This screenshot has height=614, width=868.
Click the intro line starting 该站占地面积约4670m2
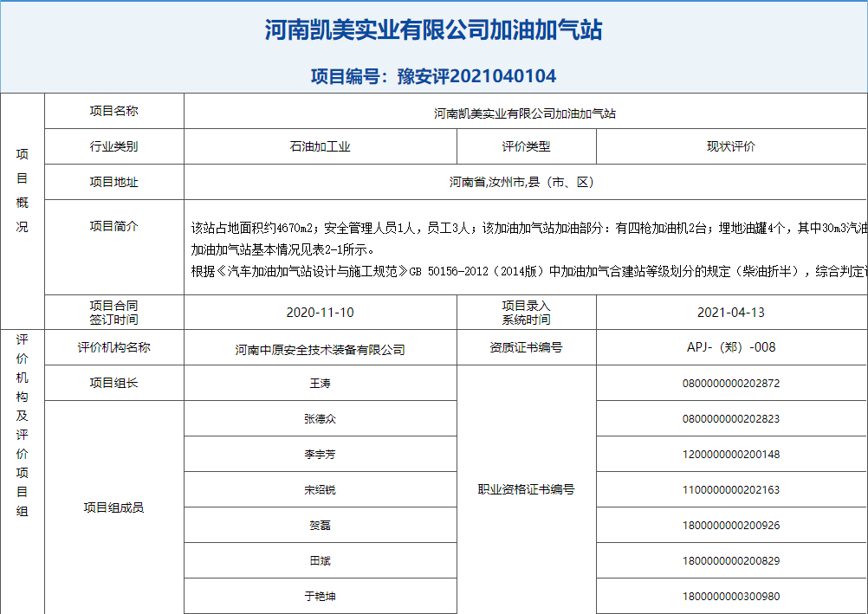click(x=529, y=228)
